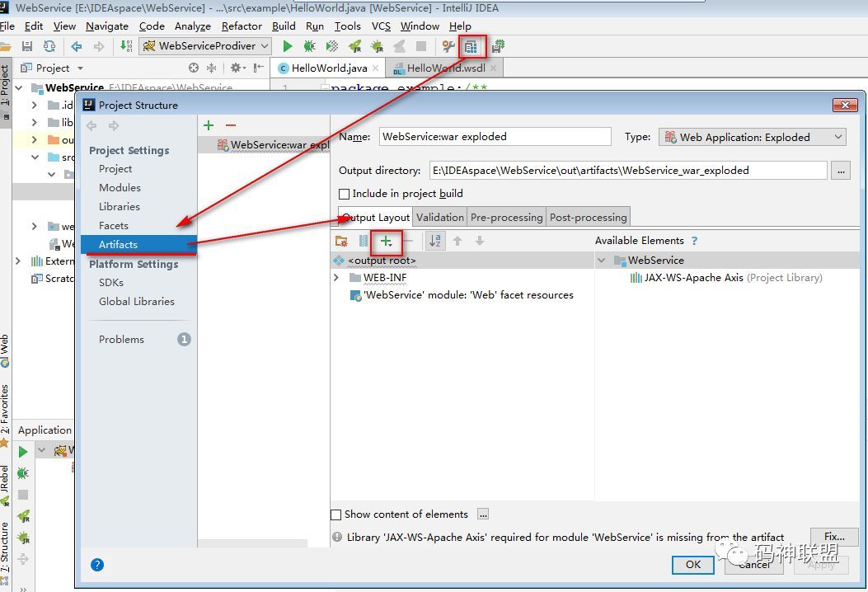Move element up arrow in Output Layout
The image size is (868, 592).
click(457, 241)
